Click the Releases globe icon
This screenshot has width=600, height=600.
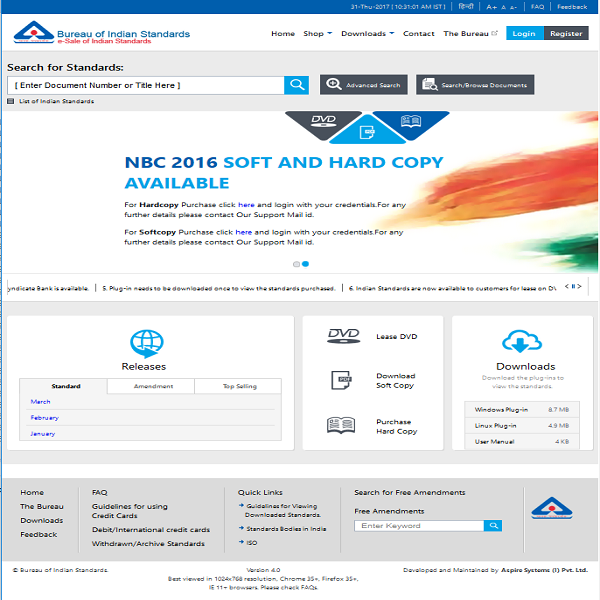[x=147, y=343]
